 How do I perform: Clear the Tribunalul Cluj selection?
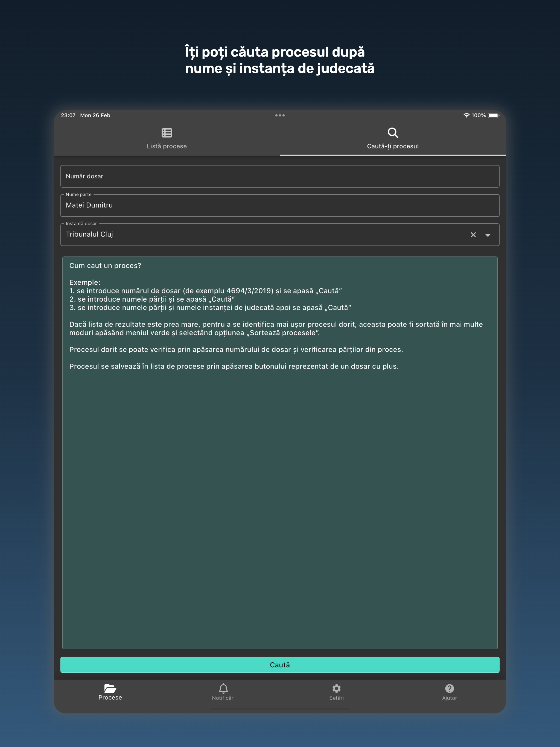tap(473, 235)
